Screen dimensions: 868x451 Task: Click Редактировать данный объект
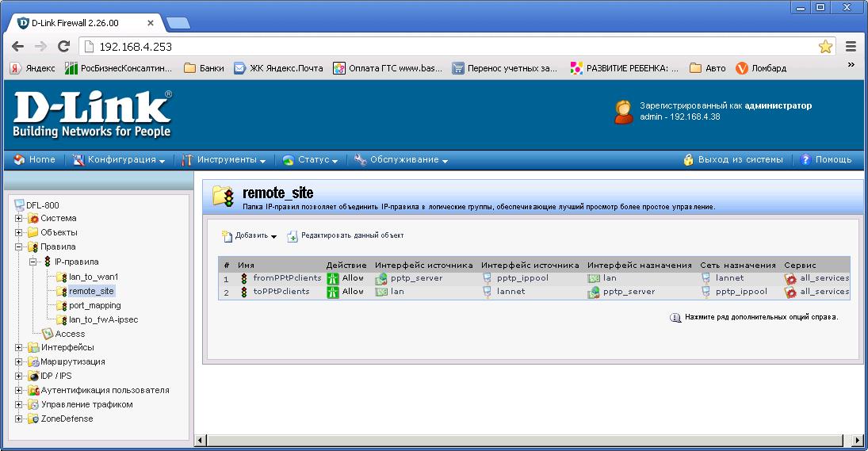pos(346,235)
